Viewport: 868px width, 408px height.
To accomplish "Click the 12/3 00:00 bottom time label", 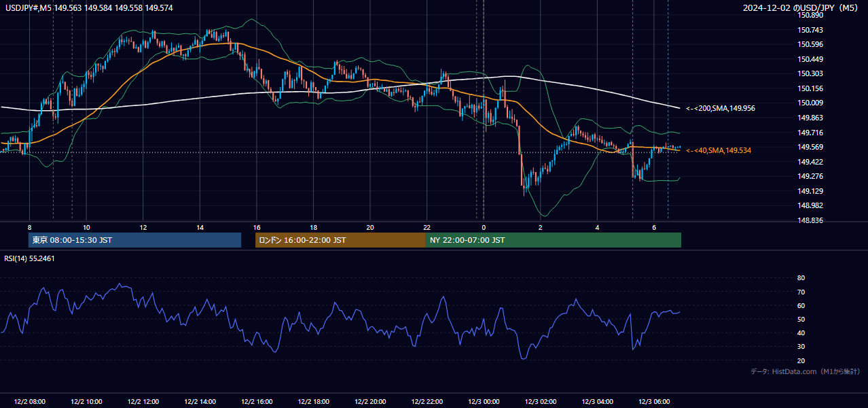I will click(484, 401).
